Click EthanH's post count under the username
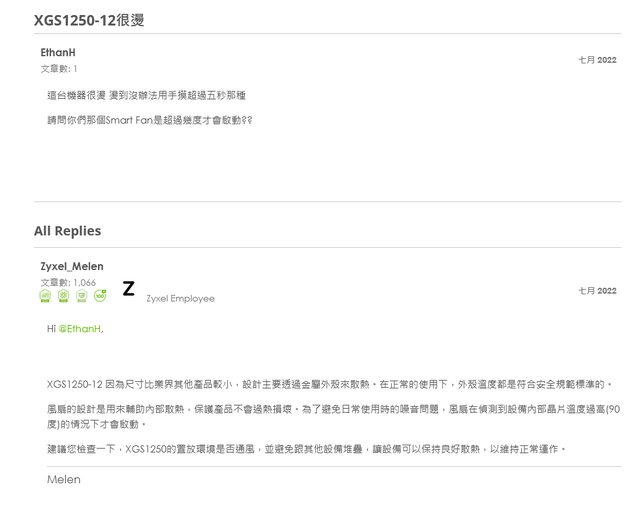The width and height of the screenshot is (640, 514). (58, 68)
